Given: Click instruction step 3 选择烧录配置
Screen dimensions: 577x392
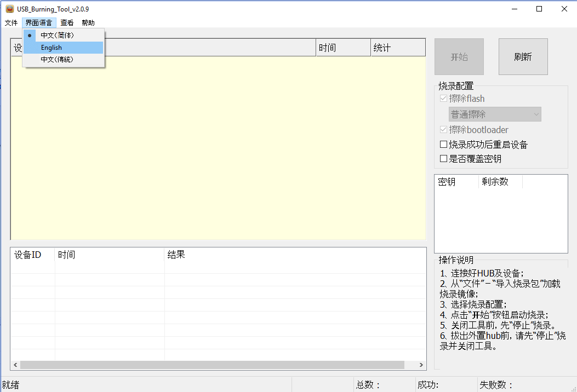Looking at the screenshot, I should pos(473,304).
